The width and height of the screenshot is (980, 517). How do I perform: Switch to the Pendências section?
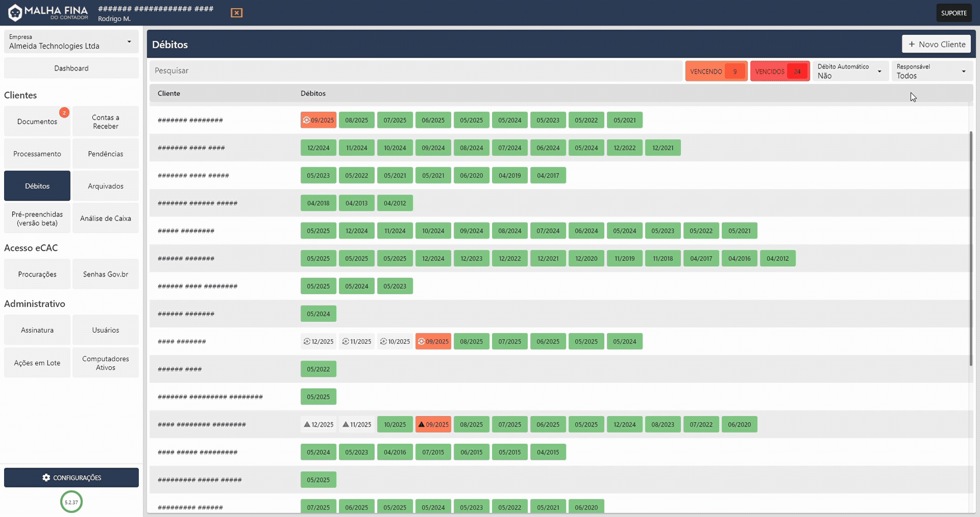click(x=105, y=153)
